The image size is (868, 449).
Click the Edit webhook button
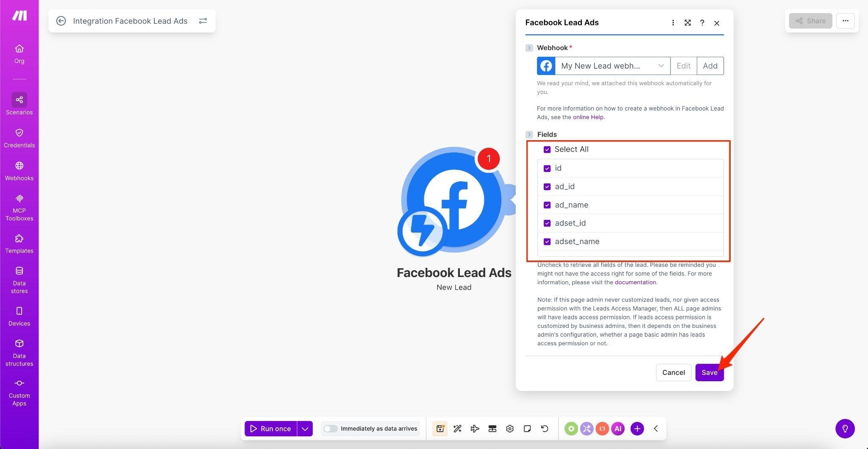coord(684,66)
